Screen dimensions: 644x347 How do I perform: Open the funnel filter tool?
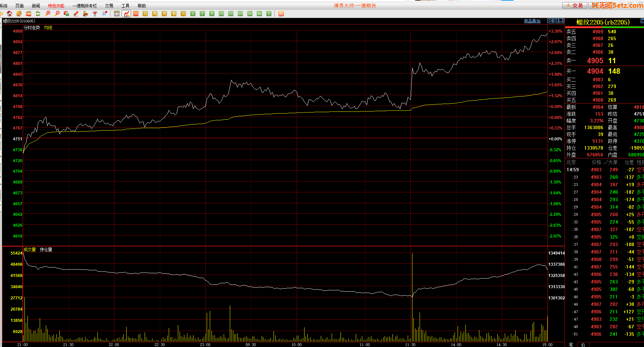(95, 14)
